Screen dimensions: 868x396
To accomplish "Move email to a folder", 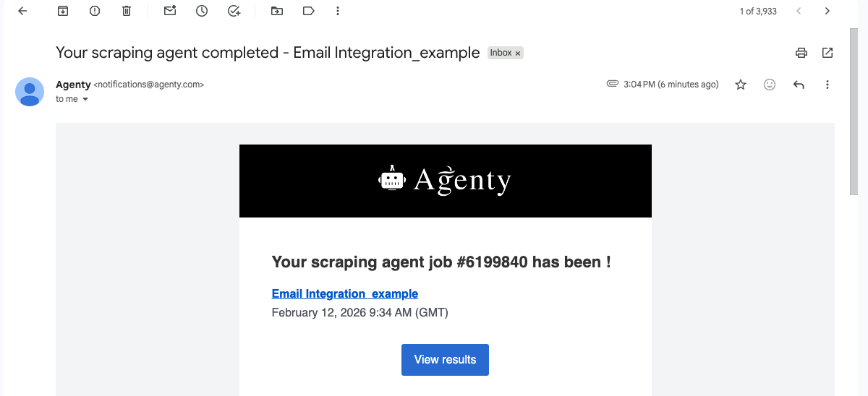I will click(x=276, y=11).
